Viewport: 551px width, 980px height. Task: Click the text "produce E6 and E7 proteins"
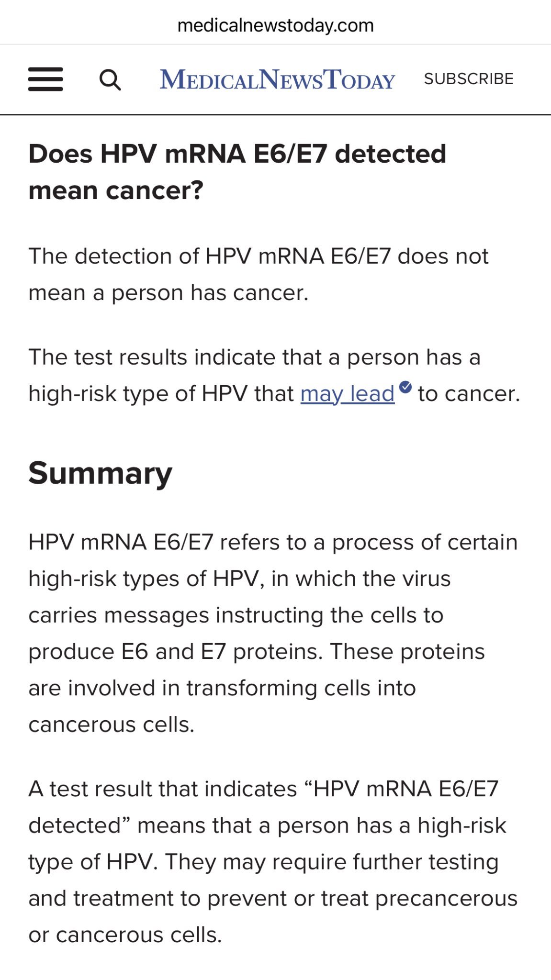[x=175, y=652]
